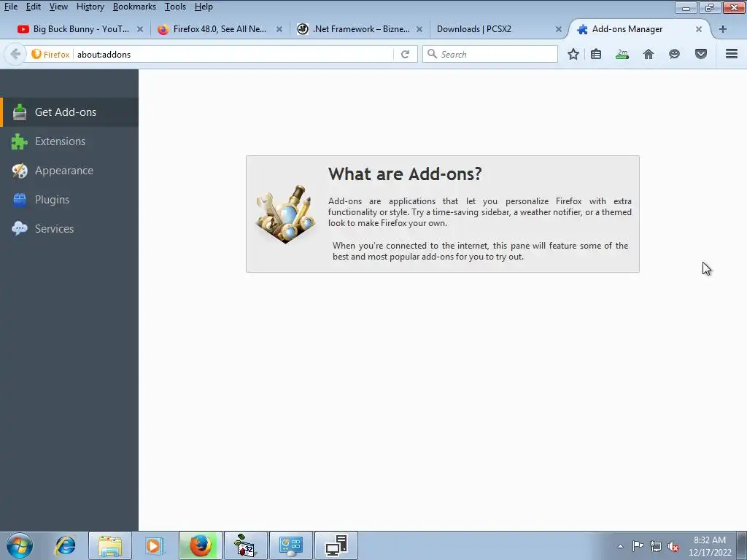Click the Search box

[x=489, y=54]
